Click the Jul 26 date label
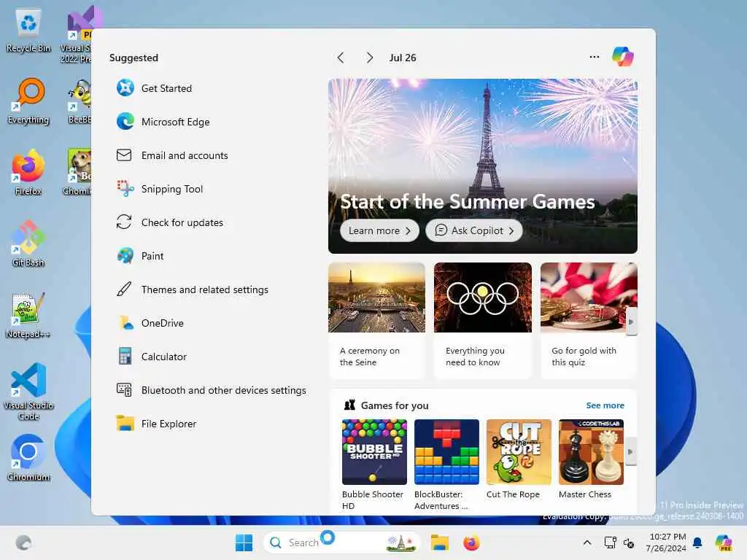747x560 pixels. pyautogui.click(x=403, y=58)
